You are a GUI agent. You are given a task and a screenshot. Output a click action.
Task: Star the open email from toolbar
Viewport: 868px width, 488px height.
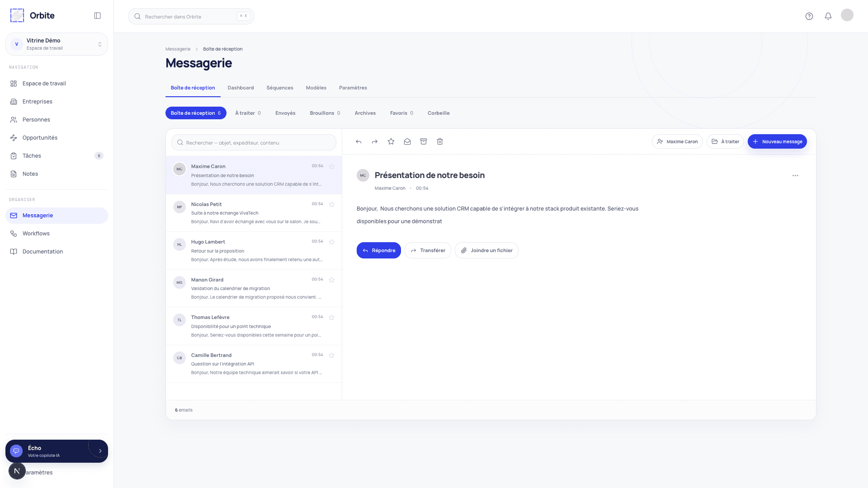pos(391,141)
